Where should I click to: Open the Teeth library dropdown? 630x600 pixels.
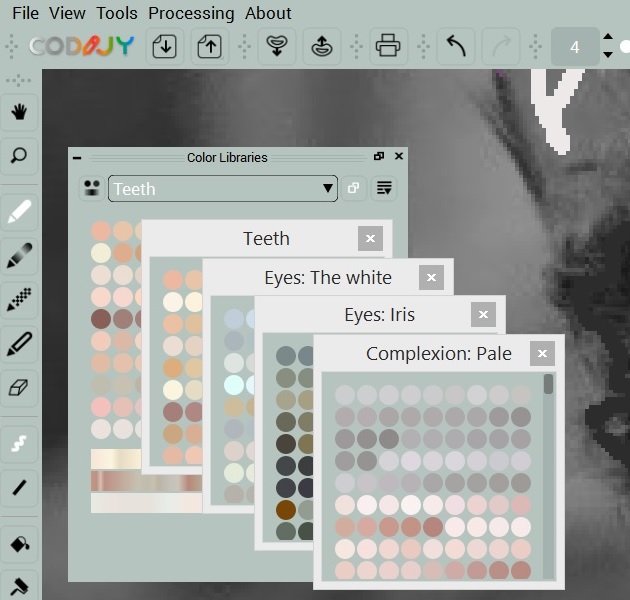[x=223, y=188]
